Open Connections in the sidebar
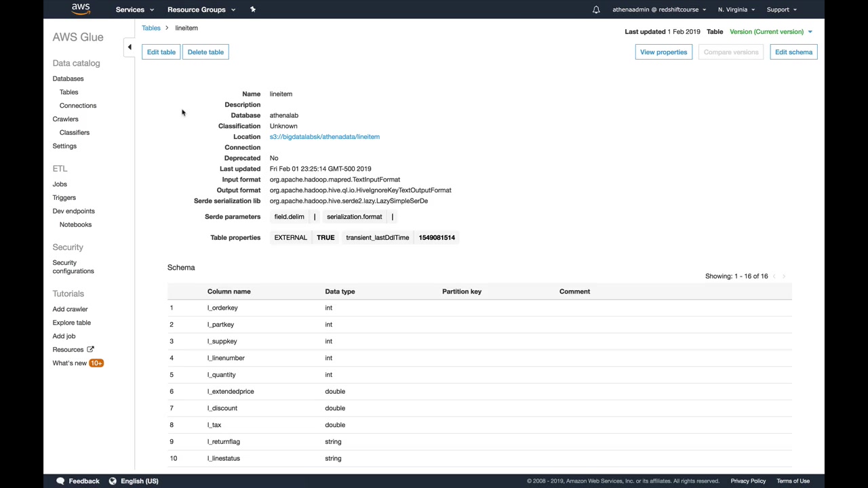868x488 pixels. point(78,106)
